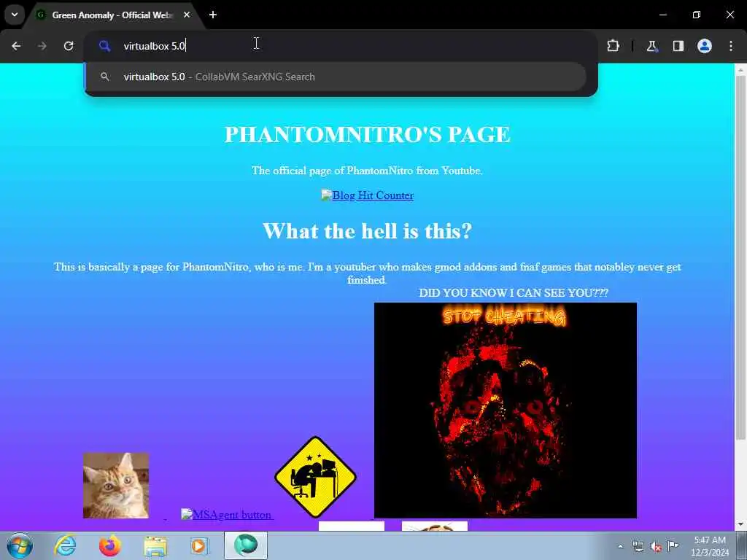Choose the virtualbox 5.0 SearXNG search suggestion
747x560 pixels.
point(335,77)
